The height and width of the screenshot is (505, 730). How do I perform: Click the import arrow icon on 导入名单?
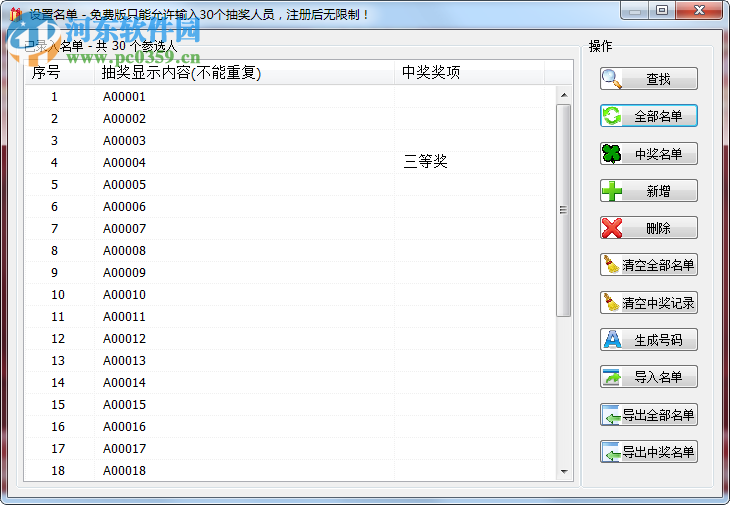(611, 377)
